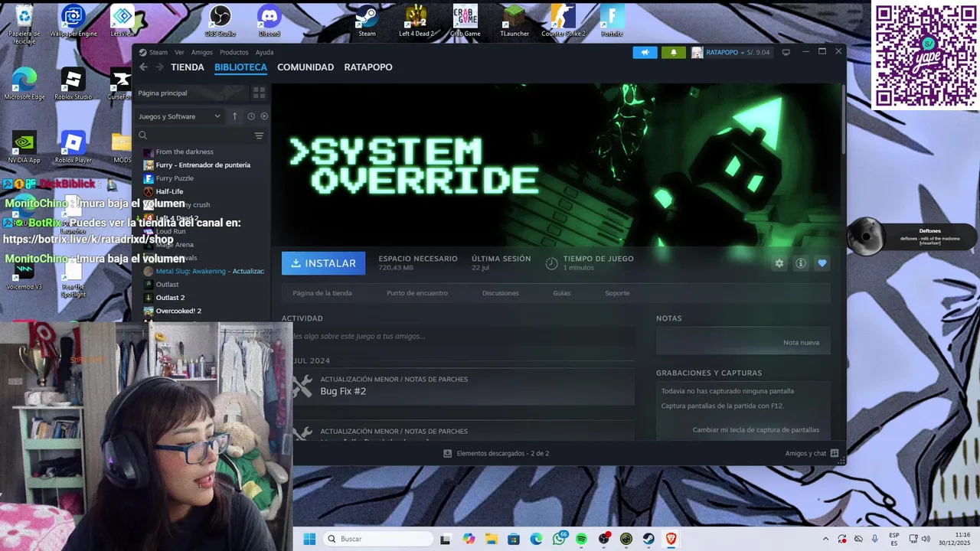Open Amigos menu
This screenshot has height=551, width=980.
click(202, 52)
